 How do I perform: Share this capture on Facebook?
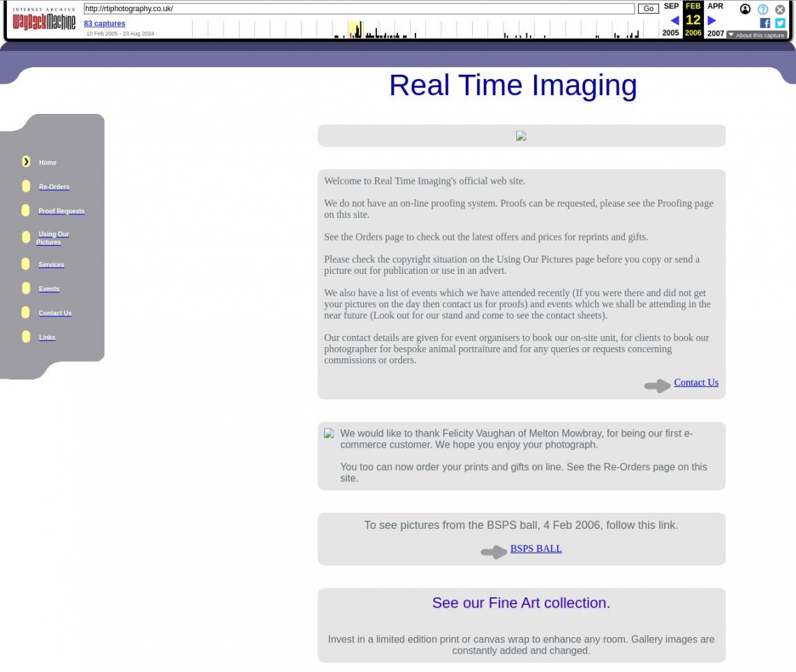pos(765,23)
